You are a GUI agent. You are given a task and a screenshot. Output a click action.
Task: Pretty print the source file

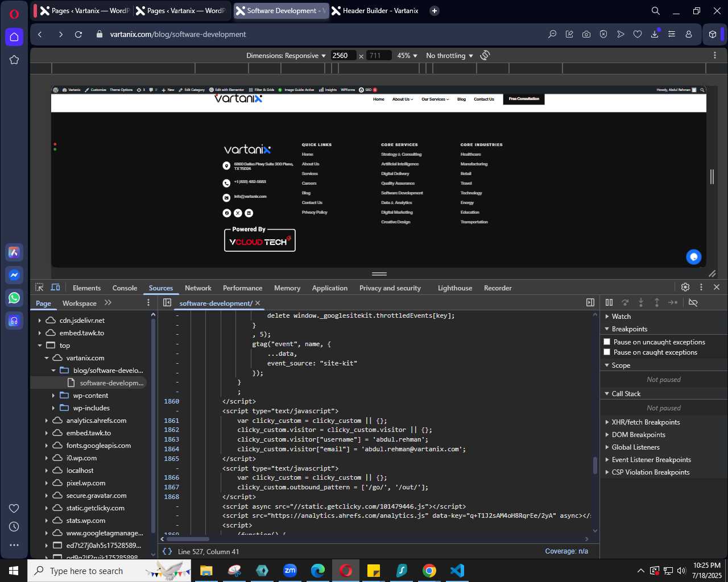point(167,551)
